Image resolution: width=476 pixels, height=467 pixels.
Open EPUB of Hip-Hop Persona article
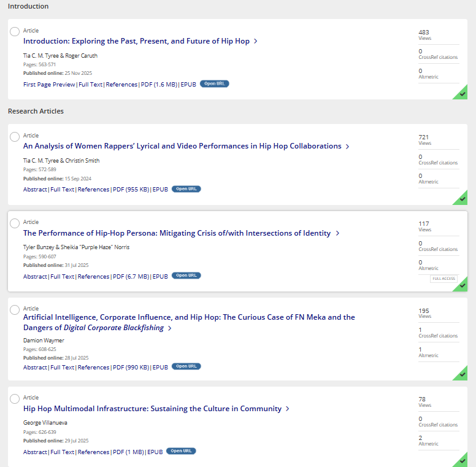[x=160, y=277]
